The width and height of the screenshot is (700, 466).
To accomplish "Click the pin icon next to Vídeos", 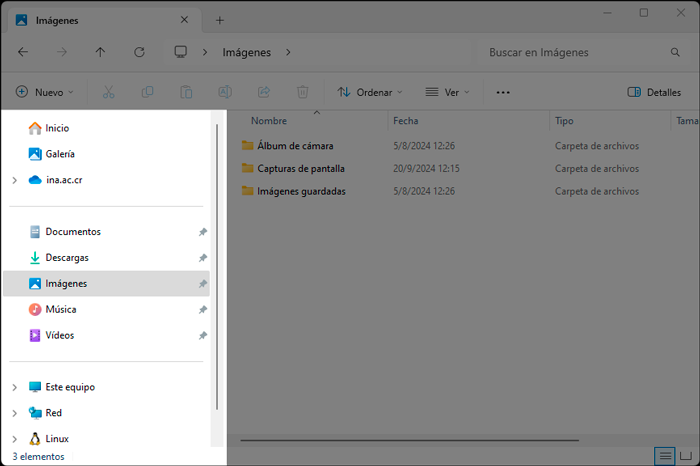I will coord(203,336).
